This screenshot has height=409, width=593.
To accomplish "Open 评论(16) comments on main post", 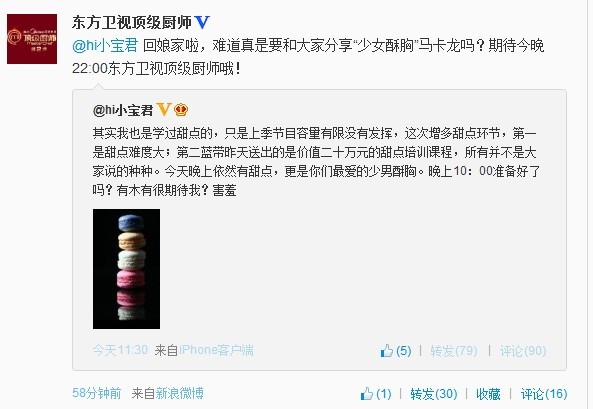I will [544, 394].
